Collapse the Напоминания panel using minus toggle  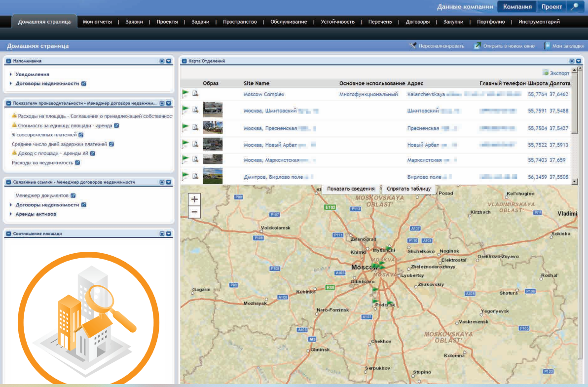8,61
